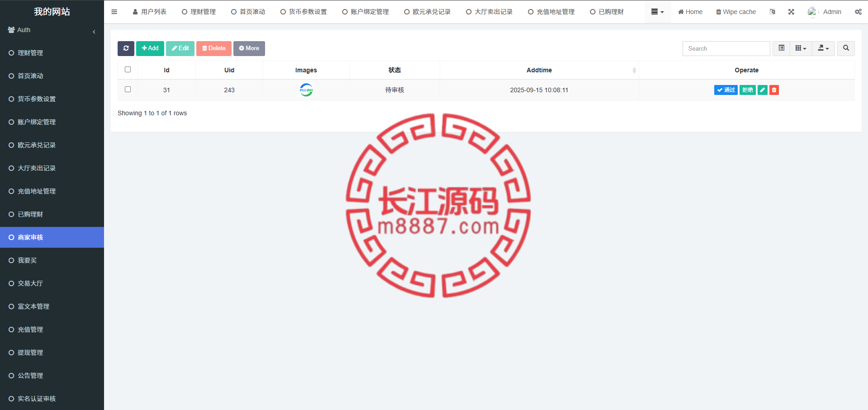The height and width of the screenshot is (410, 868).
Task: Open 欧元承兑记录 in the sidebar
Action: tap(52, 145)
